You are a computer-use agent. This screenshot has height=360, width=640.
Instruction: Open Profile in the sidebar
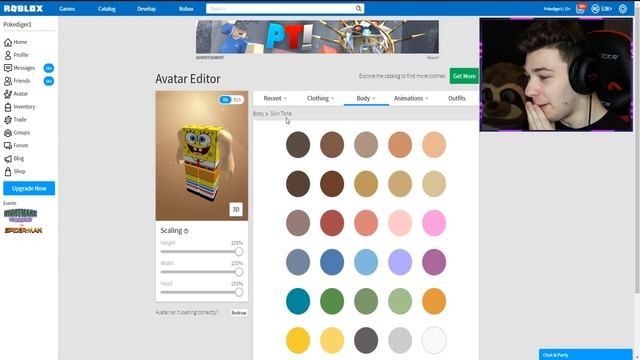(x=16, y=55)
